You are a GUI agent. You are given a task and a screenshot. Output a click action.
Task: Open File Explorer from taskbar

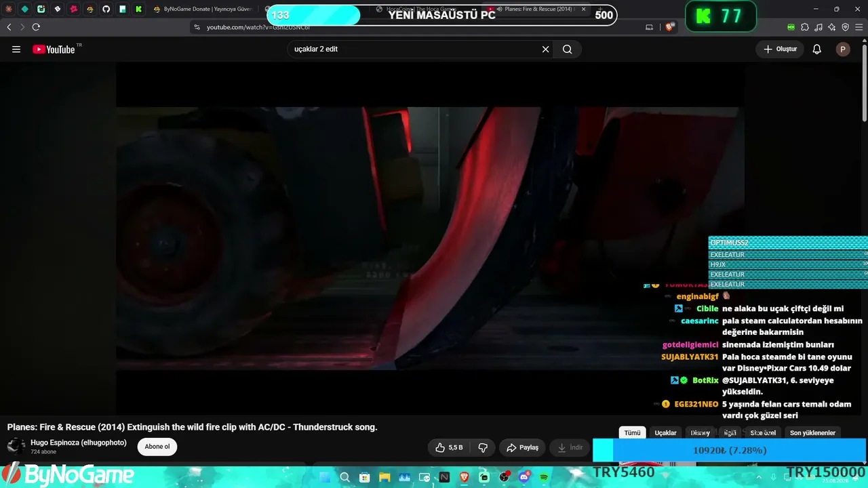click(x=384, y=477)
